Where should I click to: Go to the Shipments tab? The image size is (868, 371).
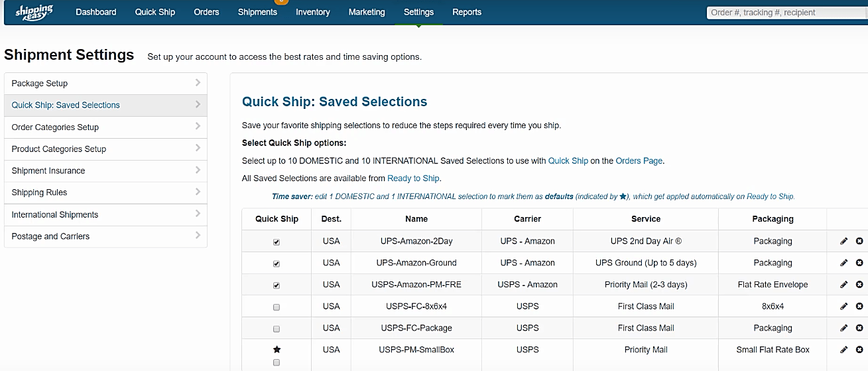(257, 12)
